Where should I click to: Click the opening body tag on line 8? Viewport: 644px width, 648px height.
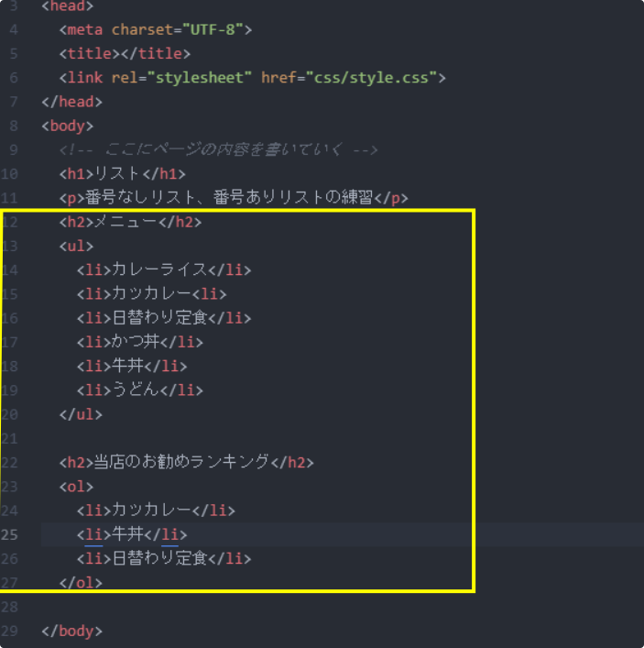coord(68,126)
